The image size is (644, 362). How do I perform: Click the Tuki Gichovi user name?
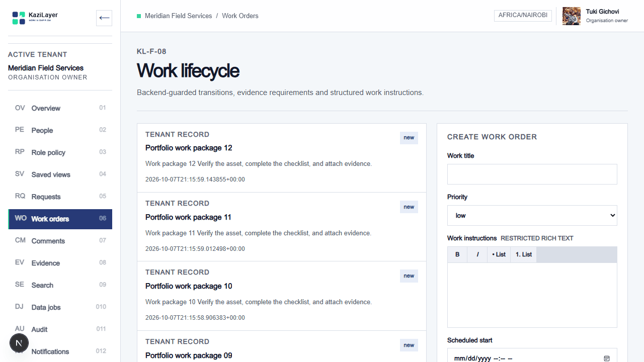click(602, 12)
